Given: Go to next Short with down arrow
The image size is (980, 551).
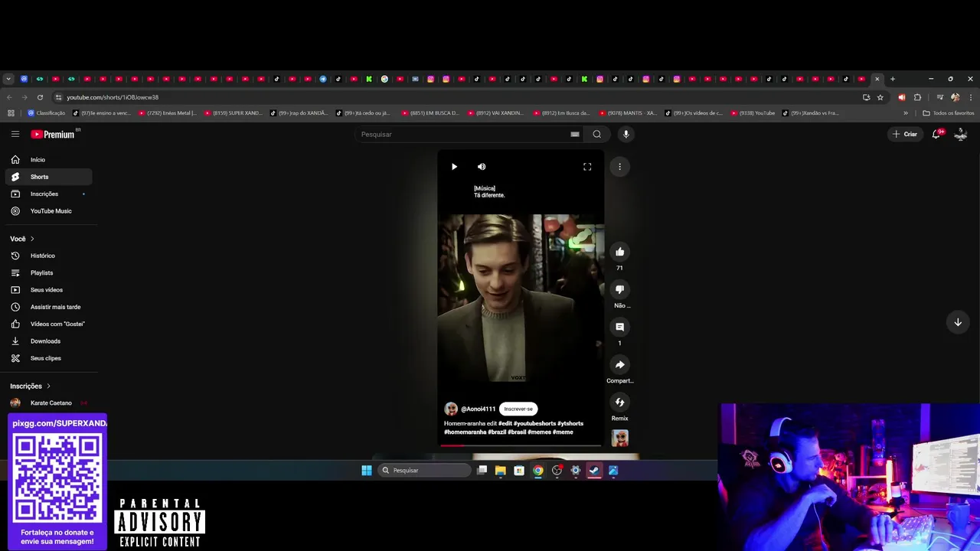Looking at the screenshot, I should pos(958,322).
